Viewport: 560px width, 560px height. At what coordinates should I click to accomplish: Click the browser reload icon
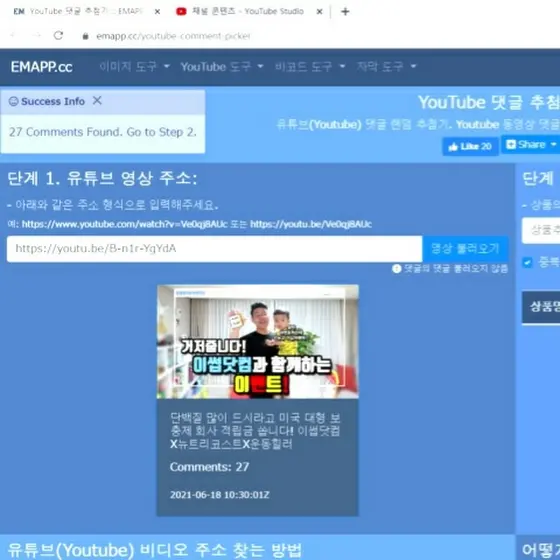[x=58, y=35]
